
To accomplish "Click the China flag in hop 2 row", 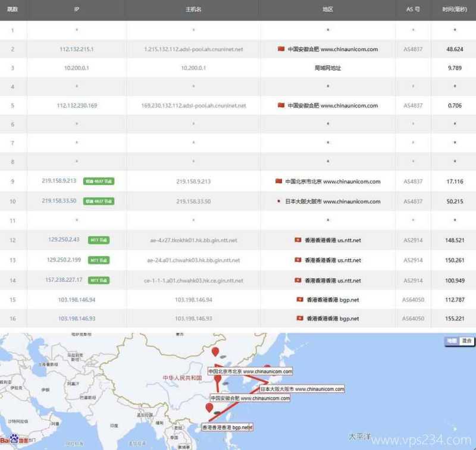I will point(281,49).
